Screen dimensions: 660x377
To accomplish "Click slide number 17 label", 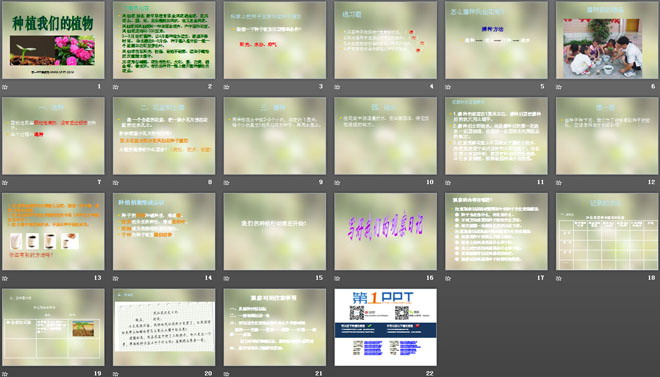I will tap(540, 278).
